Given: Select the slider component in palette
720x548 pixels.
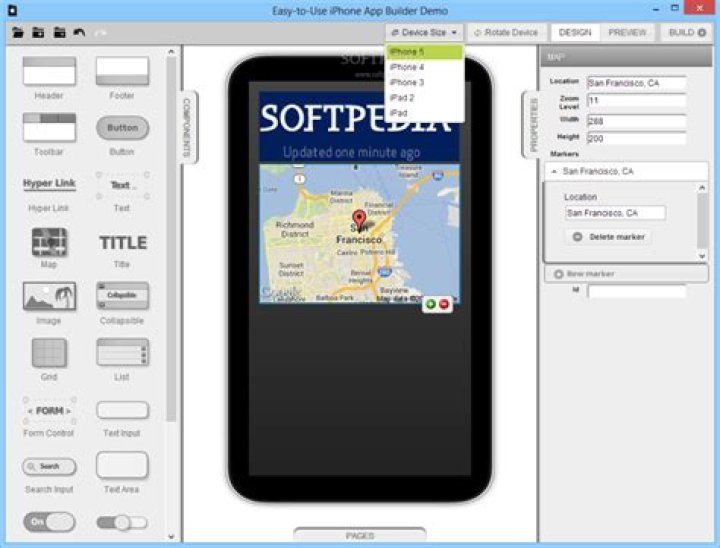Looking at the screenshot, I should pyautogui.click(x=122, y=522).
